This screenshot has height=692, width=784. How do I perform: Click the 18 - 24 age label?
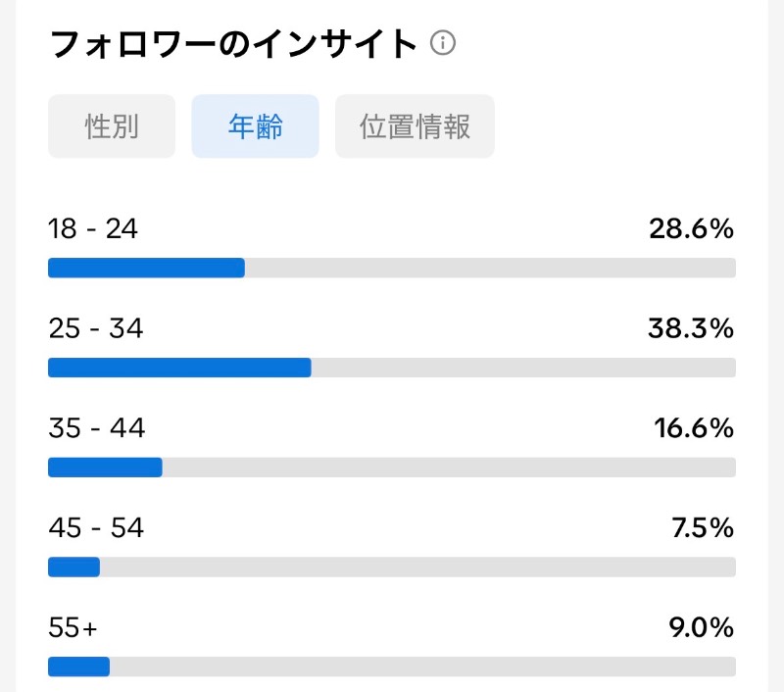pyautogui.click(x=92, y=229)
